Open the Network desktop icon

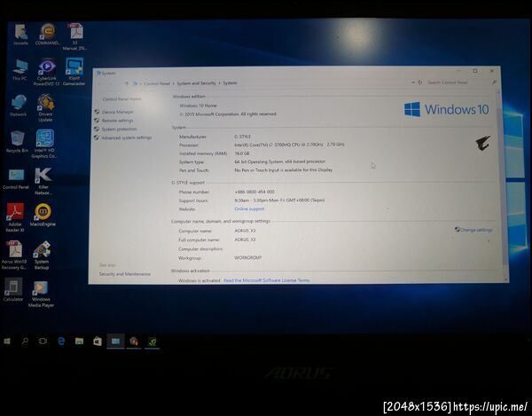pyautogui.click(x=19, y=106)
